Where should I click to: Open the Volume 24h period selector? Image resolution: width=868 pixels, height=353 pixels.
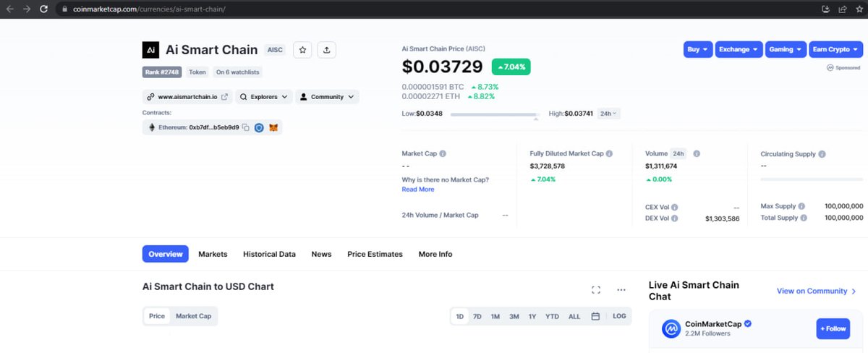678,154
